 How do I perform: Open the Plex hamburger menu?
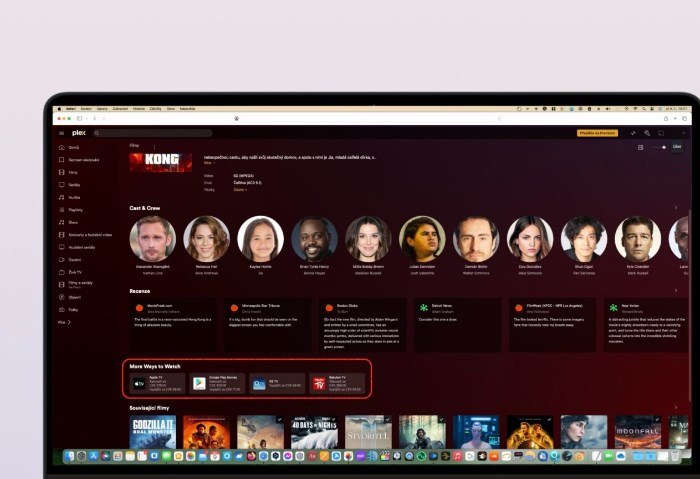point(61,133)
